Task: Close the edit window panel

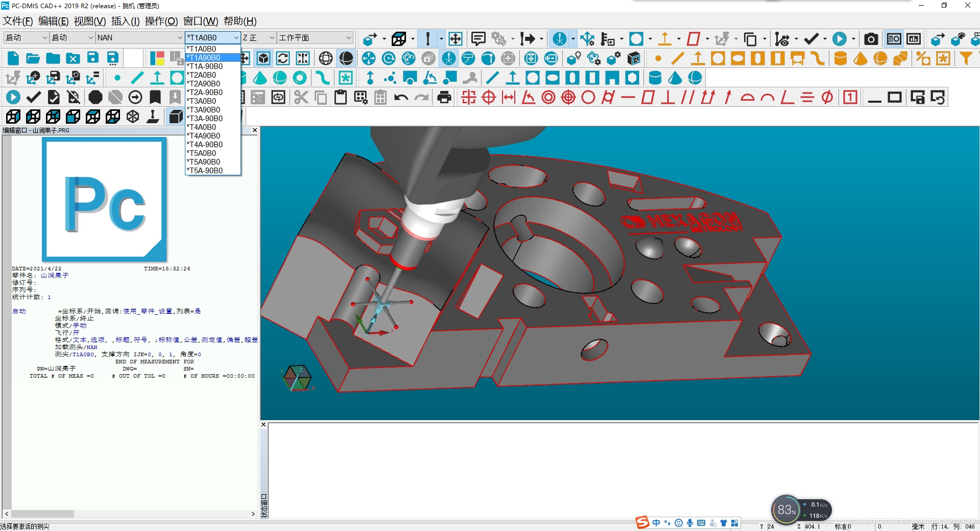Action: click(x=255, y=130)
